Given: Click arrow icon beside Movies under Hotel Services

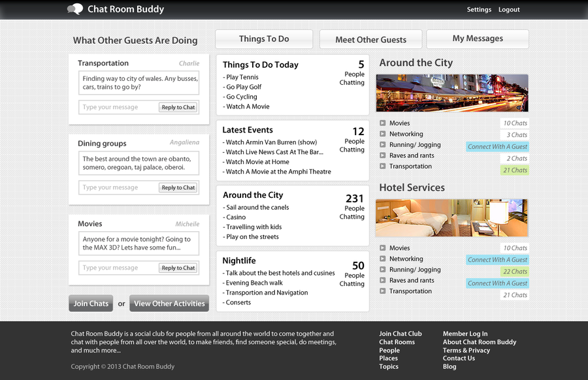Looking at the screenshot, I should pos(383,248).
